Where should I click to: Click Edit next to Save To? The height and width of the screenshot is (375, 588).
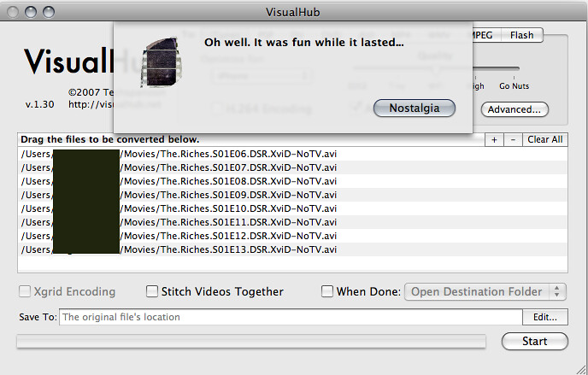(545, 317)
